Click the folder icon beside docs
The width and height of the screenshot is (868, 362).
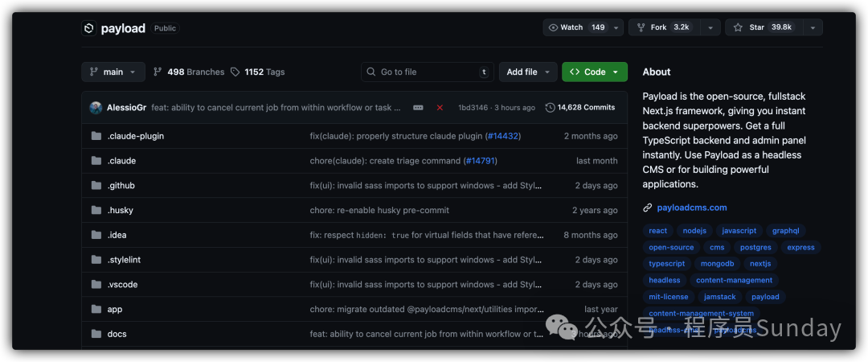coord(96,334)
